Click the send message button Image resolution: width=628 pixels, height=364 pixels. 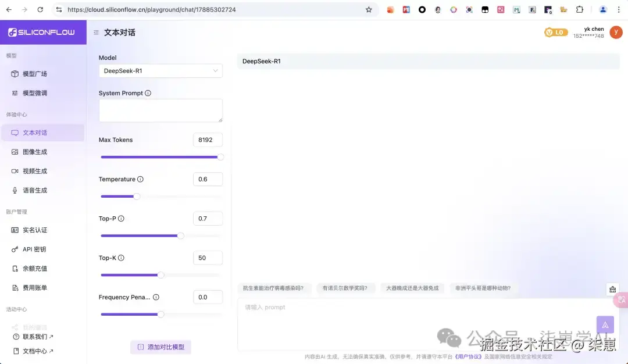605,325
